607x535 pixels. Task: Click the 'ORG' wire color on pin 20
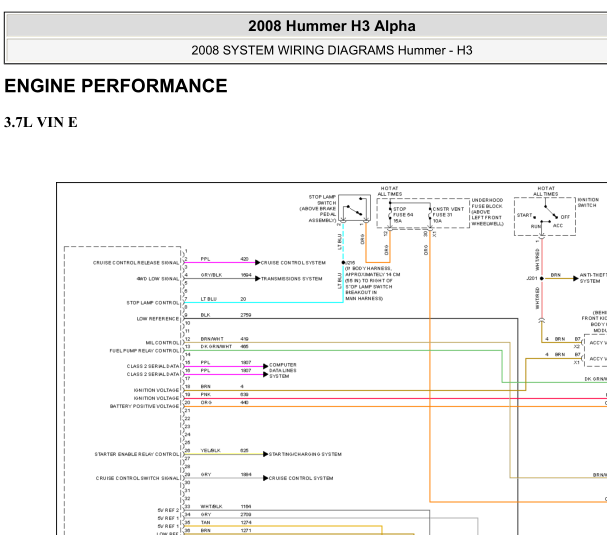206,403
